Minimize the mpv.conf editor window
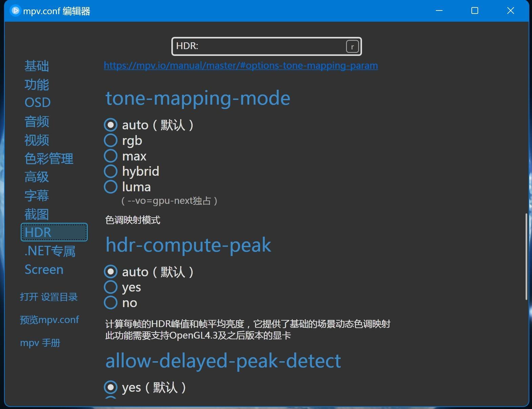This screenshot has width=532, height=409. pyautogui.click(x=439, y=11)
